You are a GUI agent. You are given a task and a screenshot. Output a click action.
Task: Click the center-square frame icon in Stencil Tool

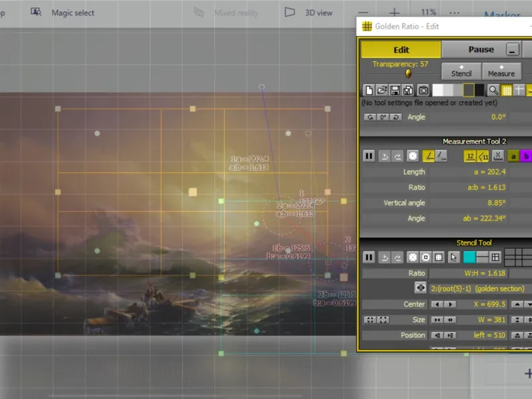(x=426, y=257)
